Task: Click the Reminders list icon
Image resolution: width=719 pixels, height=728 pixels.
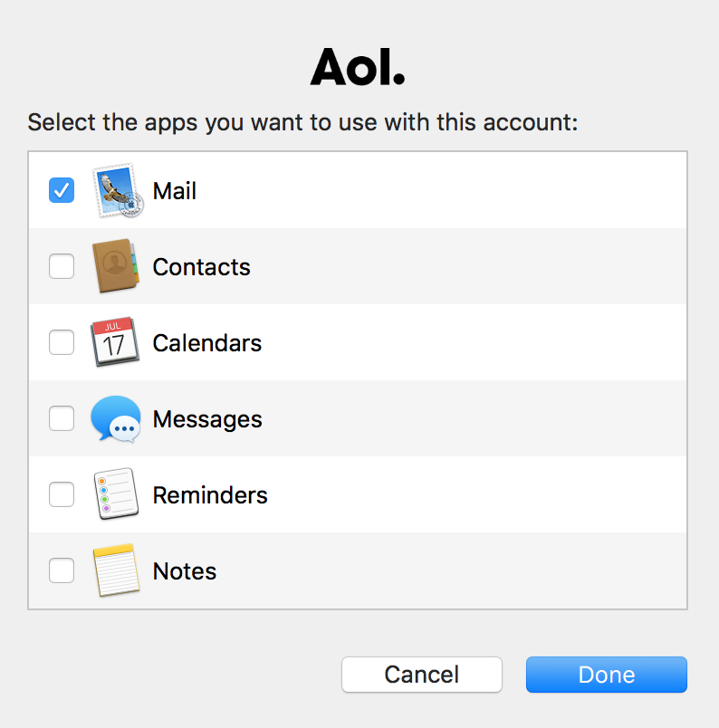Action: point(115,495)
